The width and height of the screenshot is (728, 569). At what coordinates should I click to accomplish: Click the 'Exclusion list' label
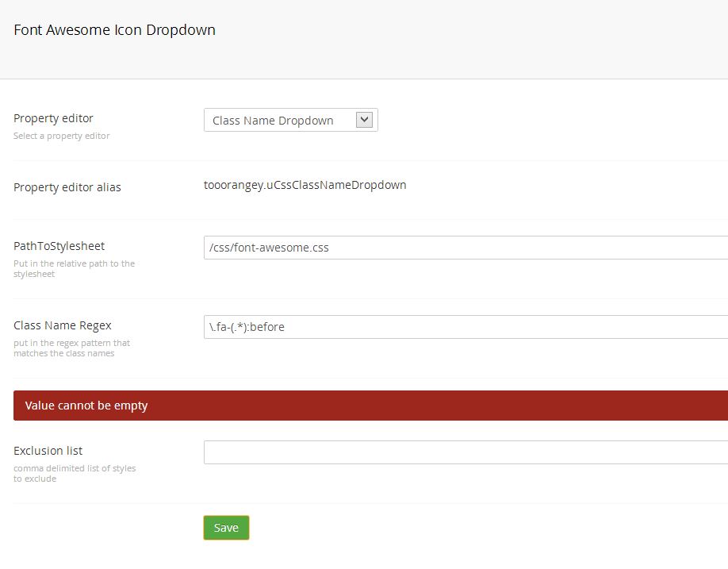48,451
